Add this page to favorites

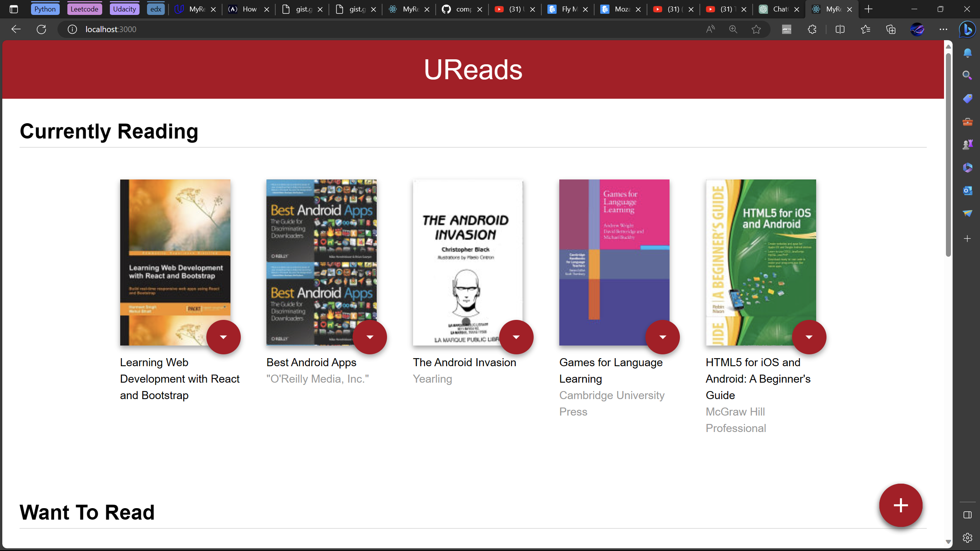click(x=756, y=29)
